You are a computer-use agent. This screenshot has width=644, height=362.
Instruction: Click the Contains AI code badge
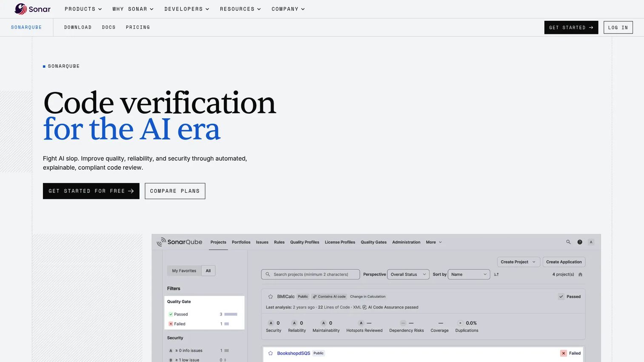tap(329, 296)
